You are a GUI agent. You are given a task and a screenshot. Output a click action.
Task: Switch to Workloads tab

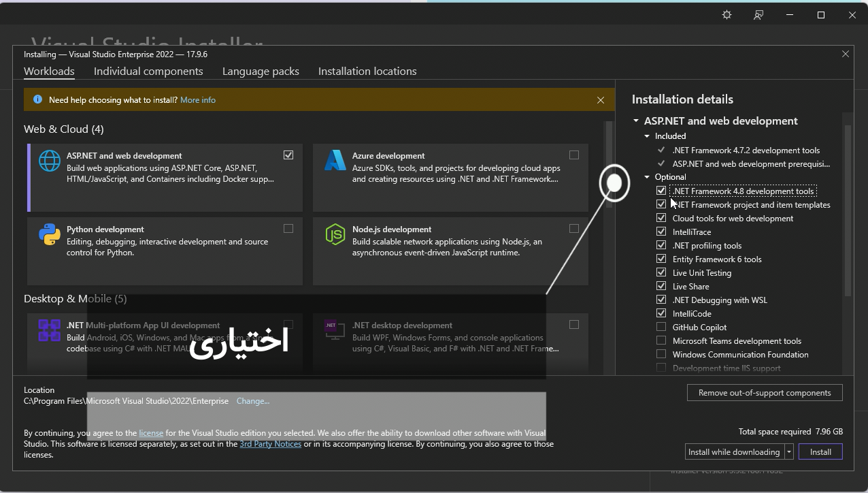tap(49, 71)
